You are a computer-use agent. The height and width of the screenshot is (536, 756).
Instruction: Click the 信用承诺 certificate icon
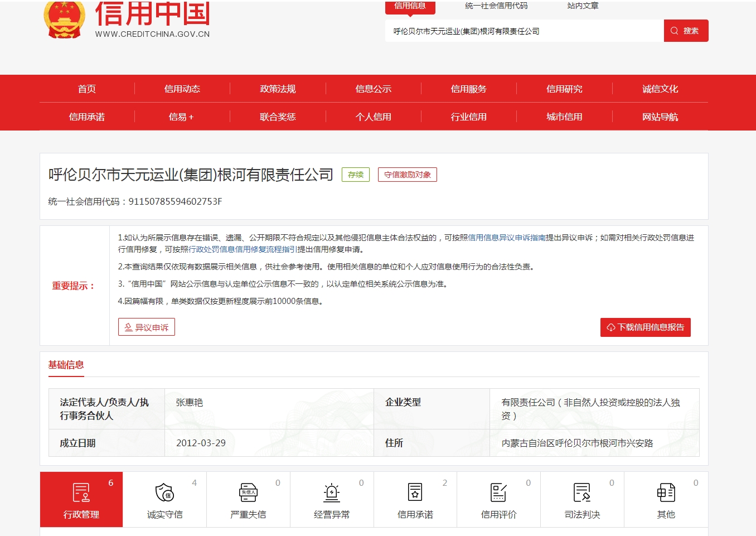coord(415,492)
